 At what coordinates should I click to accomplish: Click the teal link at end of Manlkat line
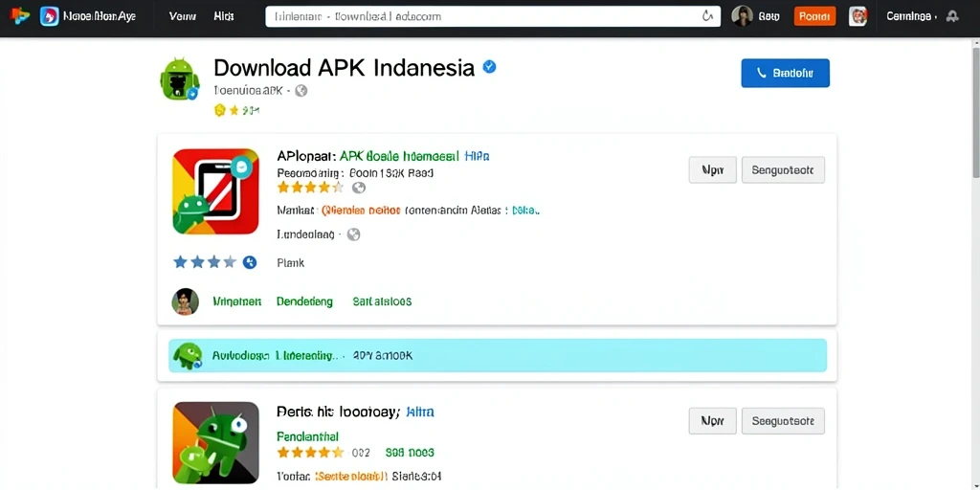[525, 212]
